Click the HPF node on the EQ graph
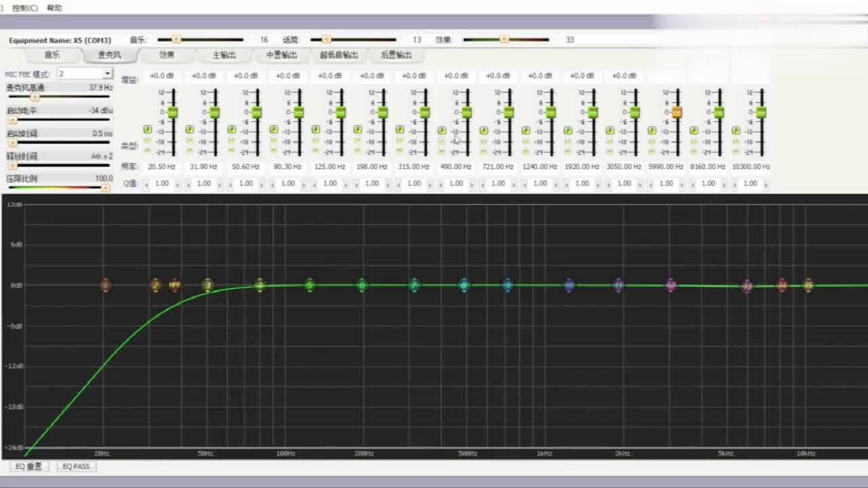 [x=175, y=285]
